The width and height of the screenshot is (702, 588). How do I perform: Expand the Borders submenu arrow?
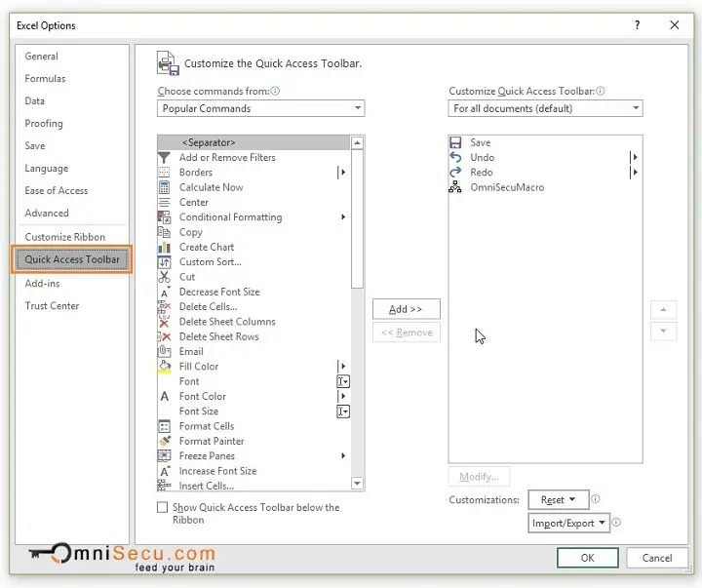click(342, 173)
